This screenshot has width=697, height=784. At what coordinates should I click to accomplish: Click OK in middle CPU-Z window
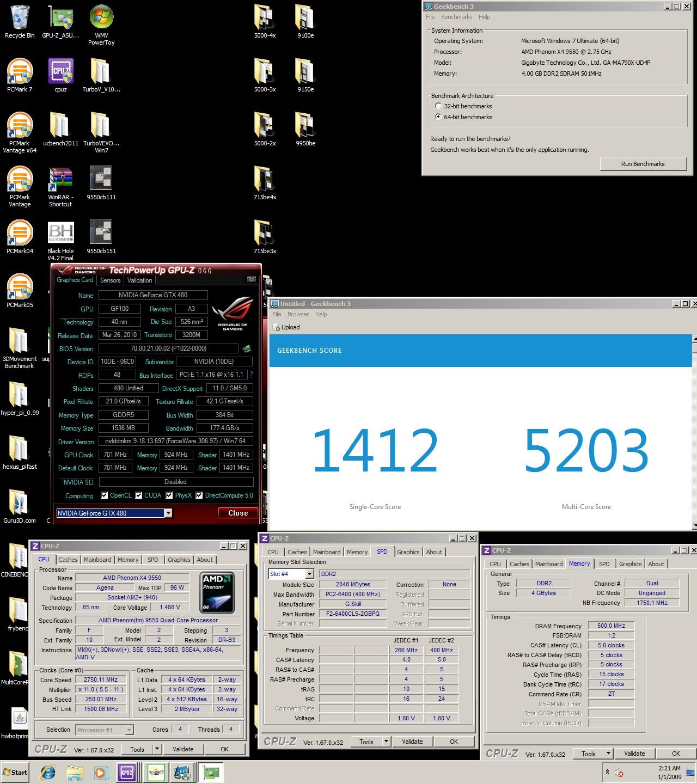[x=454, y=742]
